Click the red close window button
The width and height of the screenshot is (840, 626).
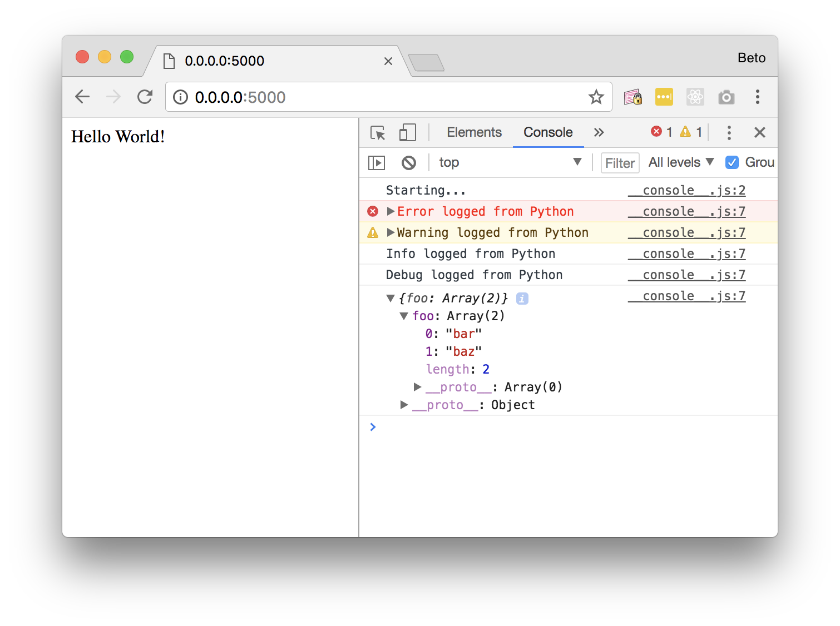pyautogui.click(x=82, y=57)
